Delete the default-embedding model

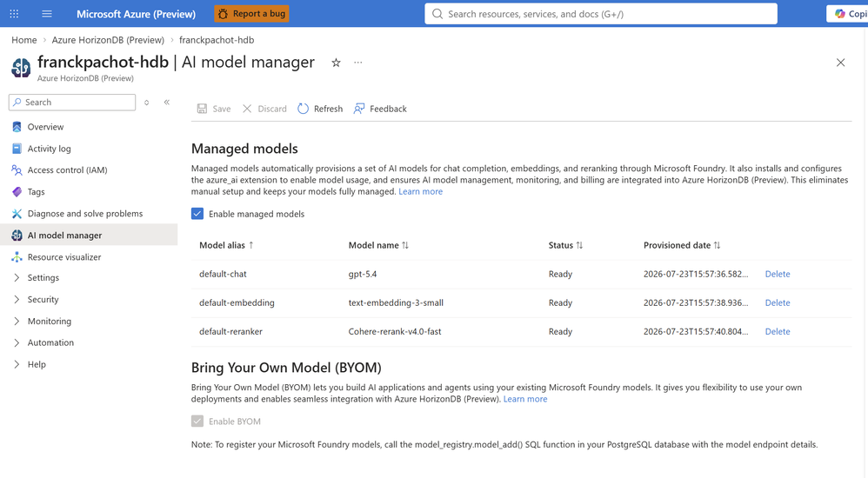pos(778,302)
